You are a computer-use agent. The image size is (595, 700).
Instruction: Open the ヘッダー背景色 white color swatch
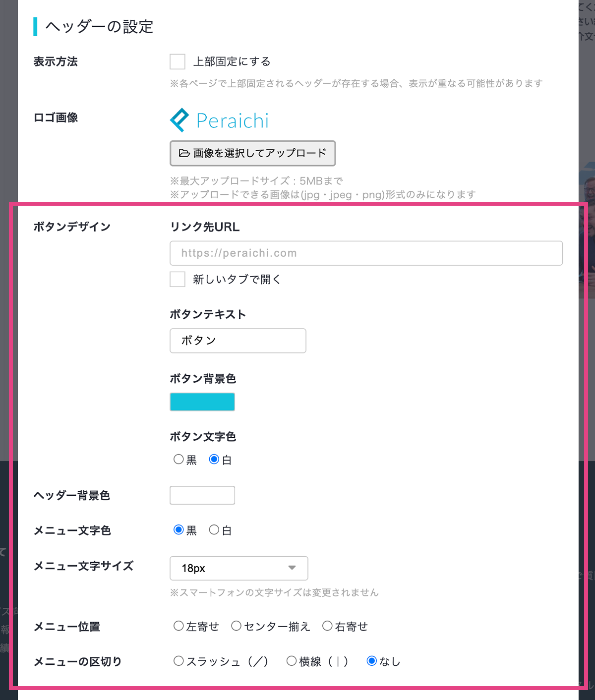point(202,495)
